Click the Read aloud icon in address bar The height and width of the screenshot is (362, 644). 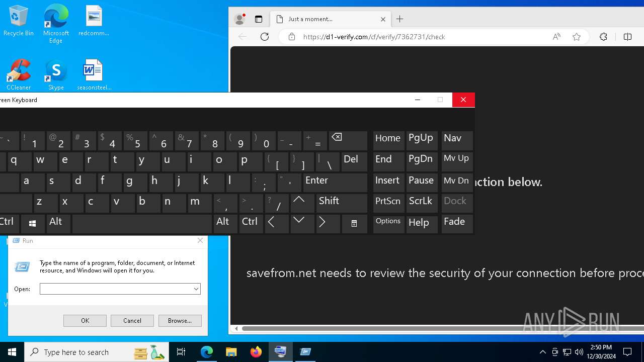click(556, 37)
